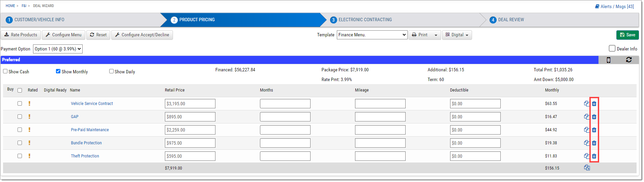Click the refresh icon in Preferred header
This screenshot has height=182, width=644.
coord(629,60)
